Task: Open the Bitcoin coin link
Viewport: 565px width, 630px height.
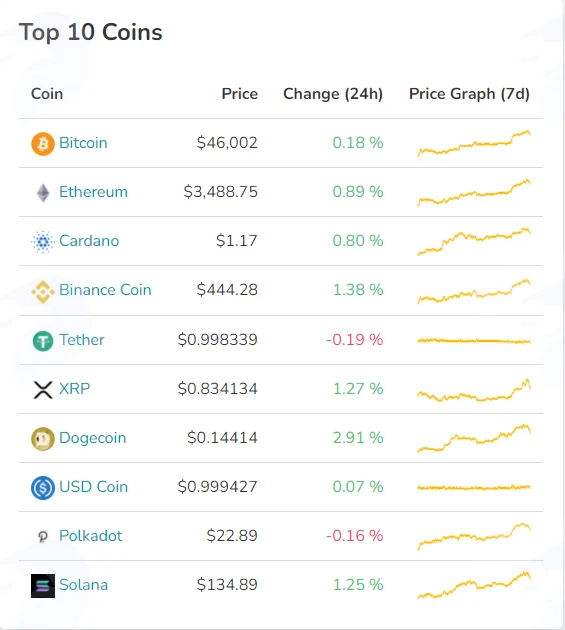Action: [x=83, y=143]
